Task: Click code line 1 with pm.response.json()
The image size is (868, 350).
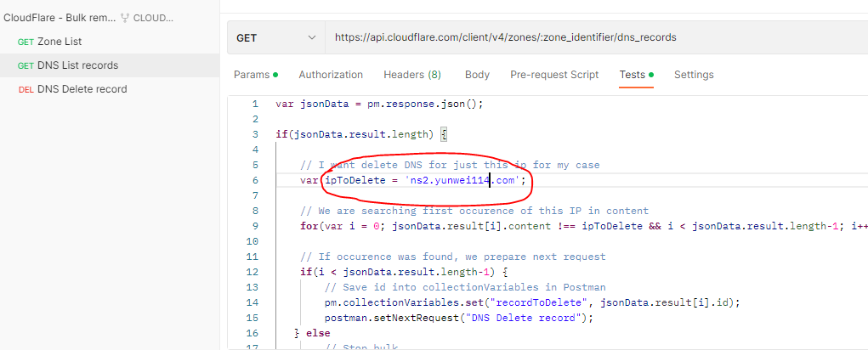Action: coord(379,104)
